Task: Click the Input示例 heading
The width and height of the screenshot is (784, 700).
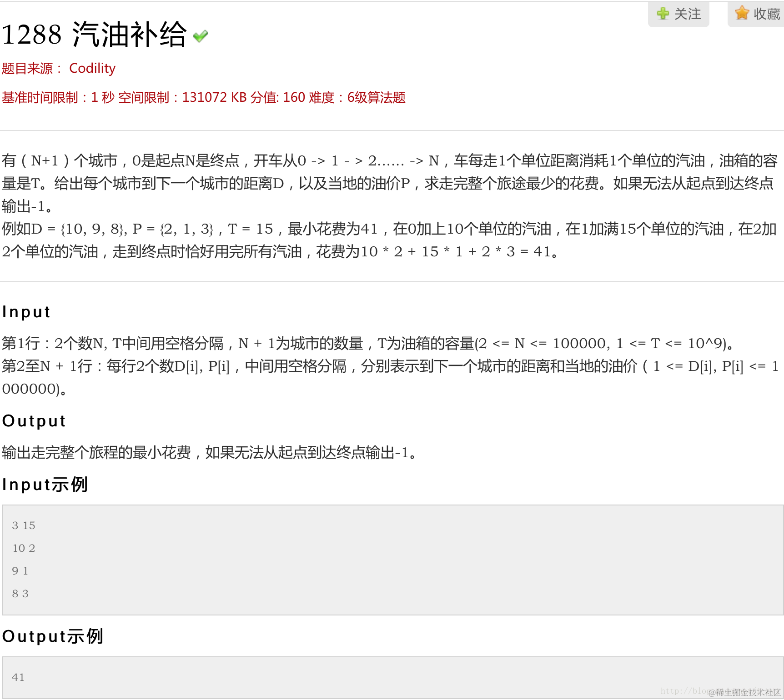Action: 45,485
